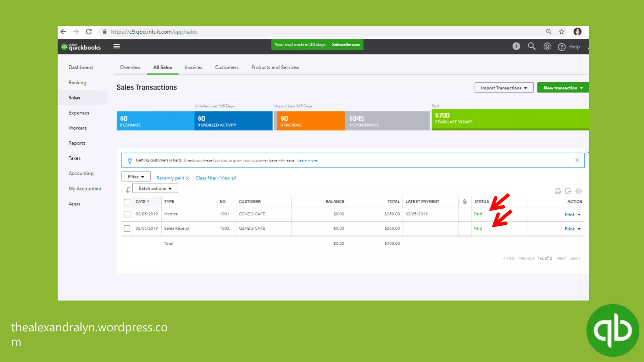
Task: Click the Help question mark icon
Action: 562,47
